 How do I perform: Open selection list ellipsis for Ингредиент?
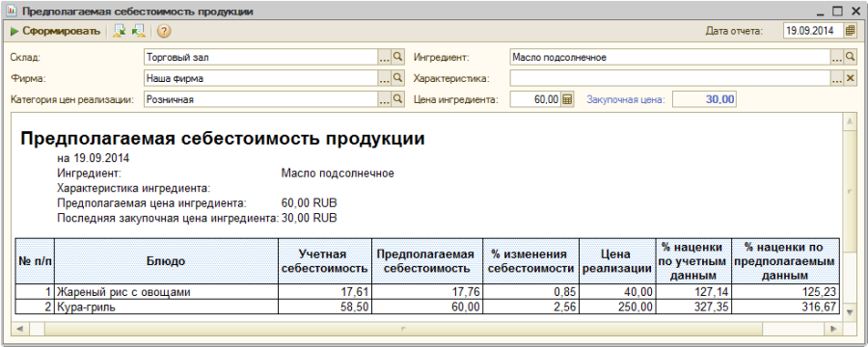point(837,57)
